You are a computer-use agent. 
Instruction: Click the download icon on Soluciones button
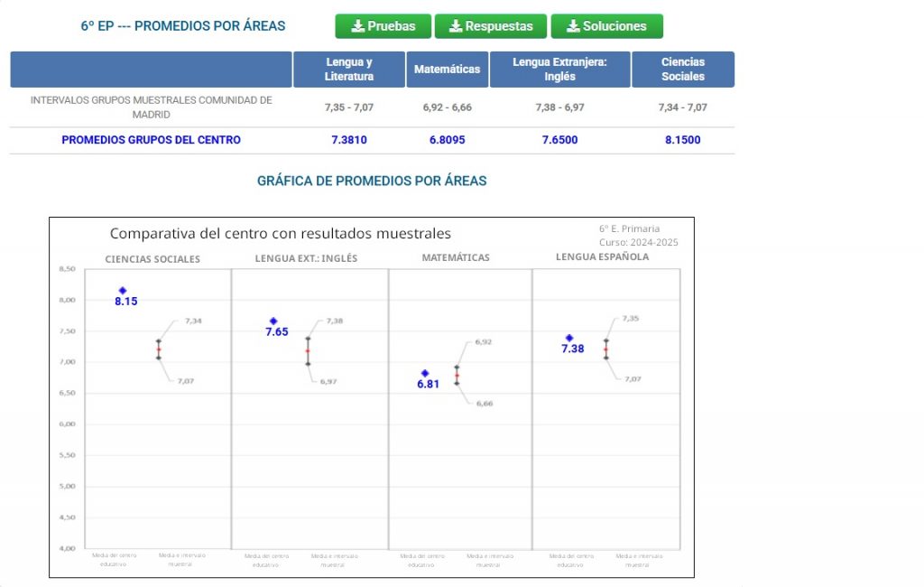573,26
